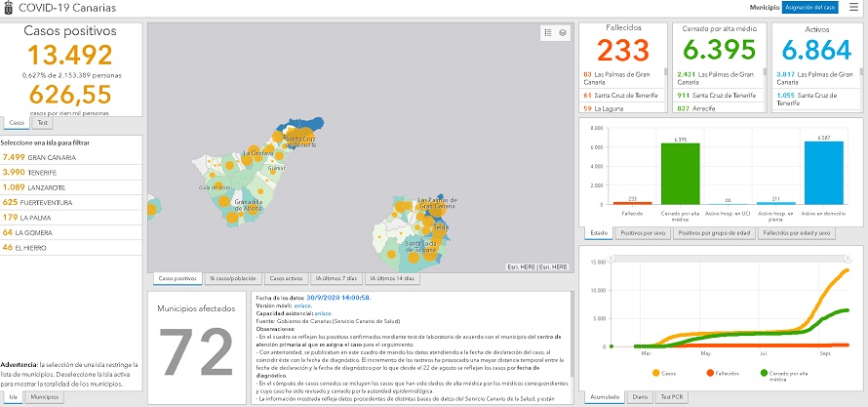The height and width of the screenshot is (407, 868).
Task: Open the Versión móvil enlace link
Action: [319, 305]
